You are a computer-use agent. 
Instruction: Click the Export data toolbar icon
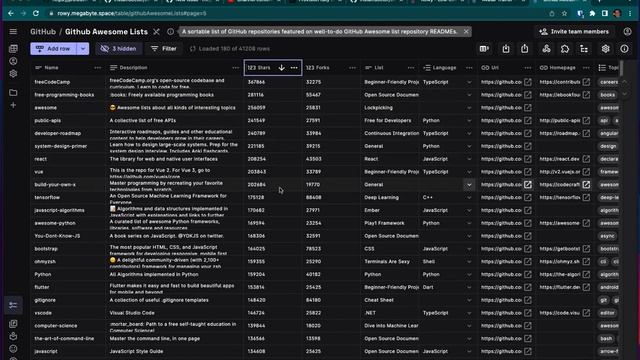tap(524, 49)
